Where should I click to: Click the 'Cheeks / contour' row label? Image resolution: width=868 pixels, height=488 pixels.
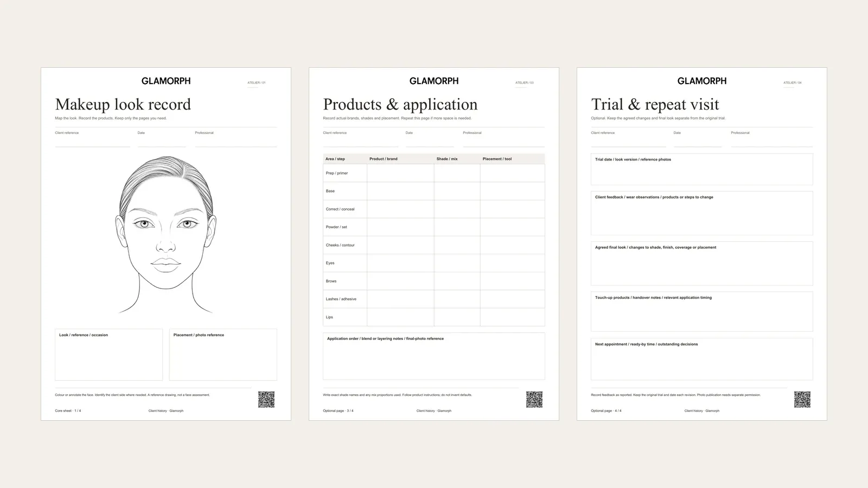[340, 245]
